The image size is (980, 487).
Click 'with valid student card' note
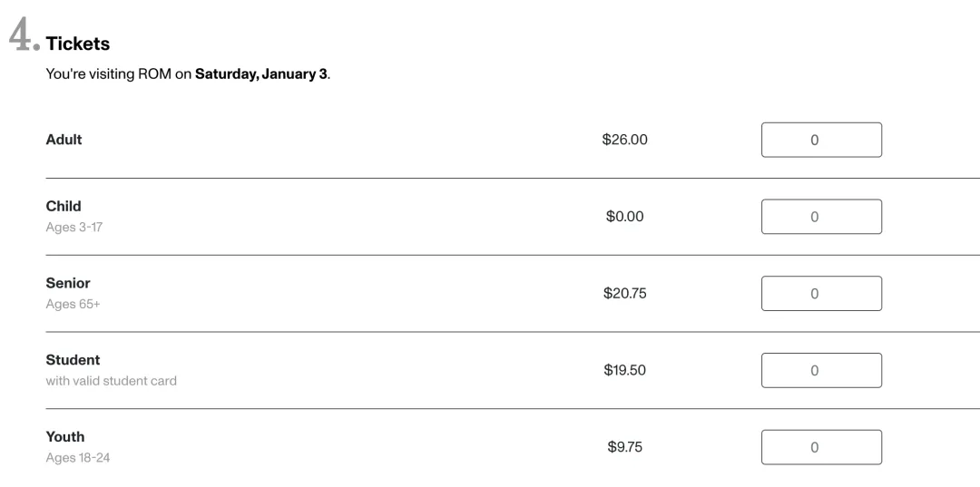coord(111,381)
